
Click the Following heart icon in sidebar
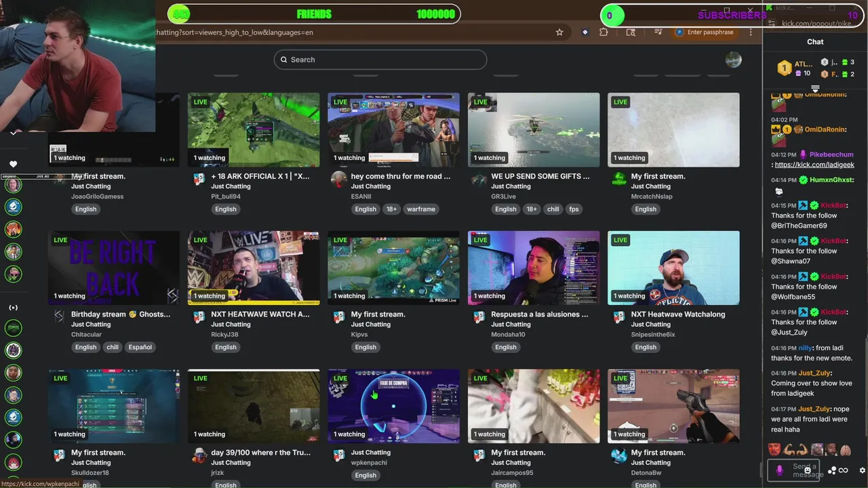click(x=13, y=164)
